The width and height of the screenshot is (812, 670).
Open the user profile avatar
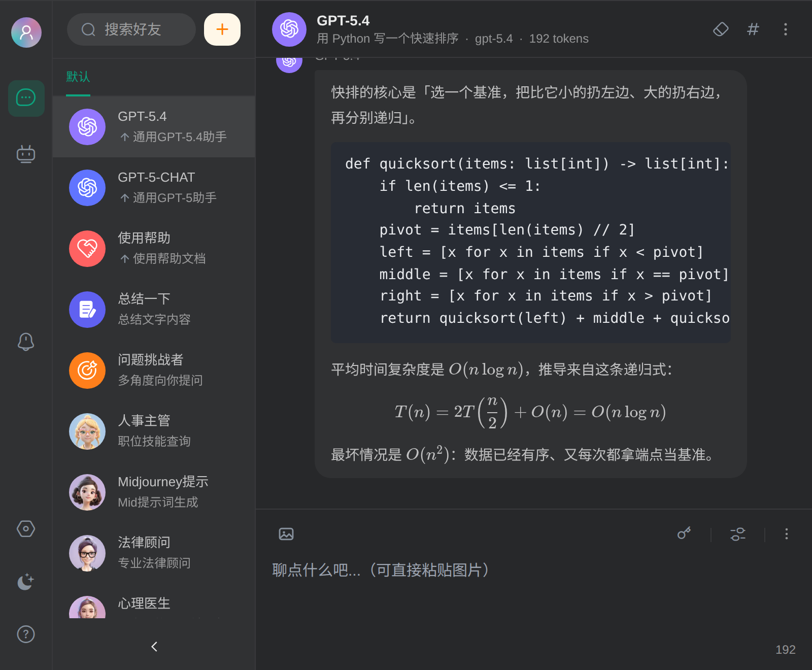click(x=26, y=32)
